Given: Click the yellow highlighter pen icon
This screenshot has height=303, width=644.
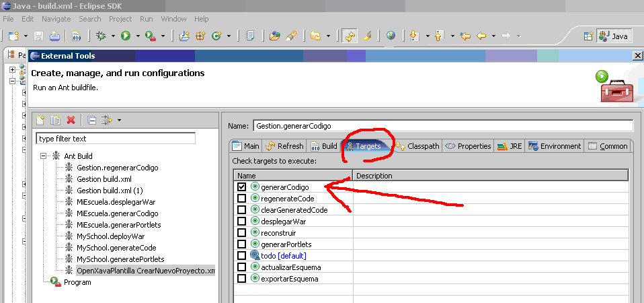Looking at the screenshot, I should tap(367, 36).
